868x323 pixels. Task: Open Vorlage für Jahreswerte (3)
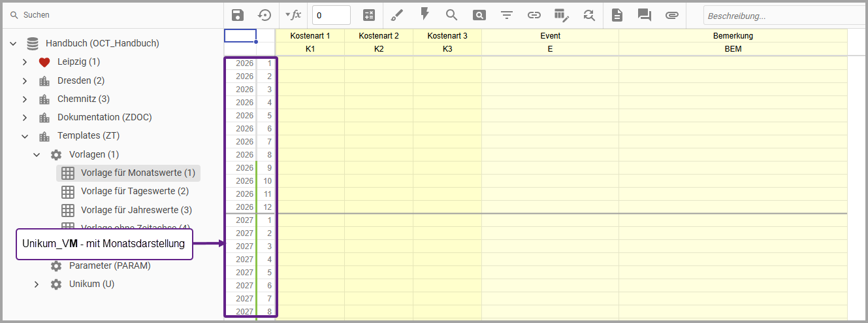137,211
